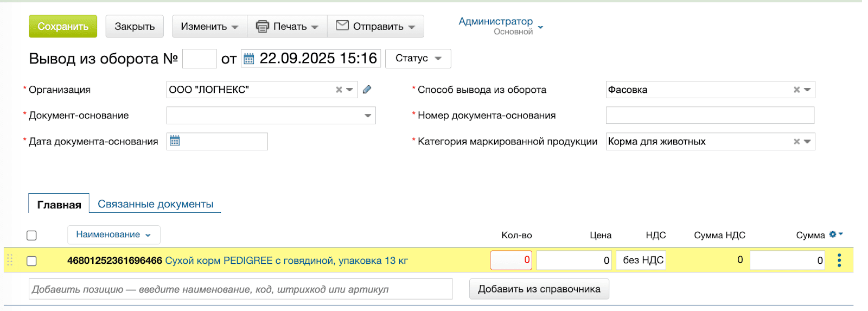This screenshot has height=311, width=868.
Task: Click the green Сохранить button
Action: (63, 26)
